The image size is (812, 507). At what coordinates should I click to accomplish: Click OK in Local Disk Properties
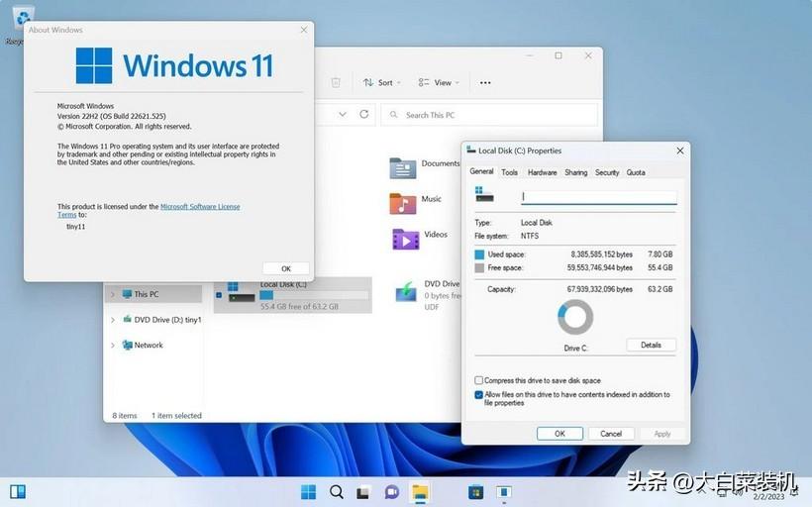[559, 434]
